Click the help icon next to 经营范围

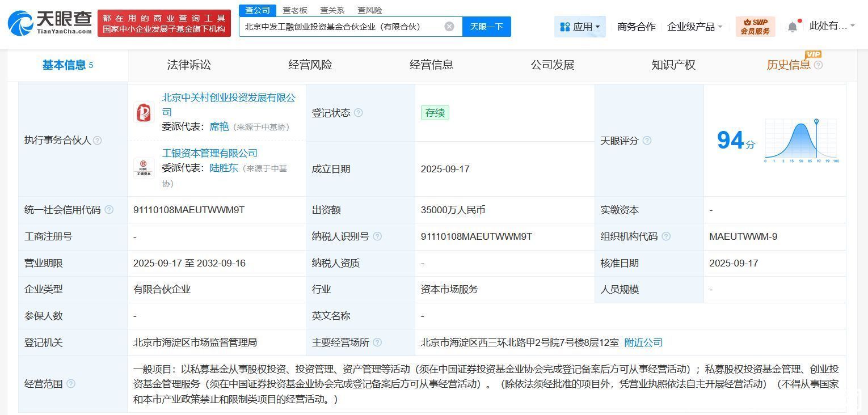tap(71, 384)
